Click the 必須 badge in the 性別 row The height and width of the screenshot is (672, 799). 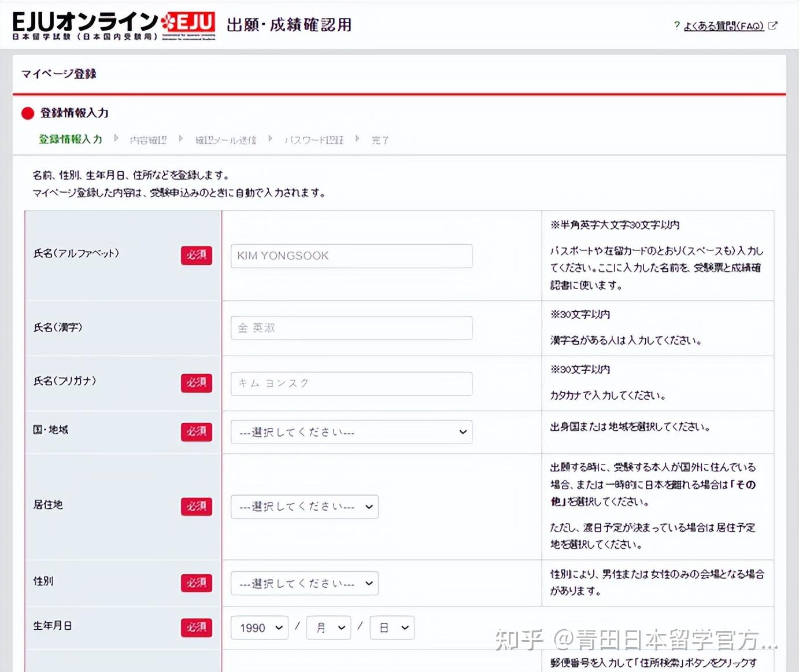pos(197,584)
